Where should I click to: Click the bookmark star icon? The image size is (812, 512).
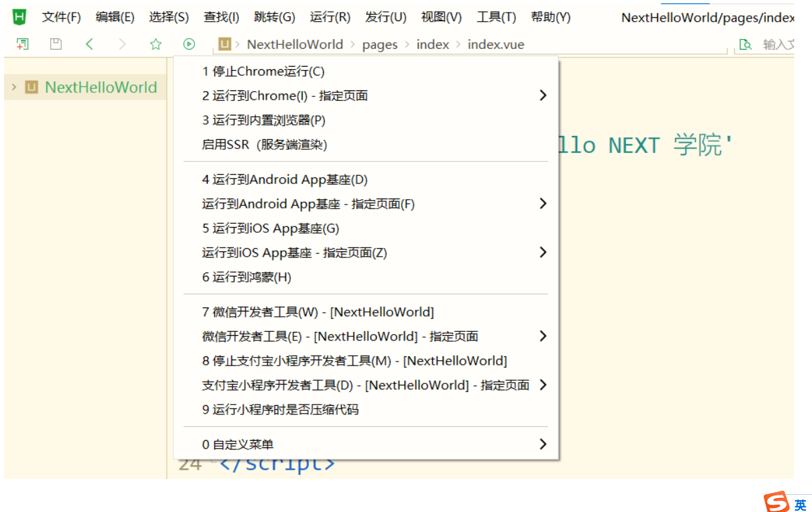tap(156, 44)
